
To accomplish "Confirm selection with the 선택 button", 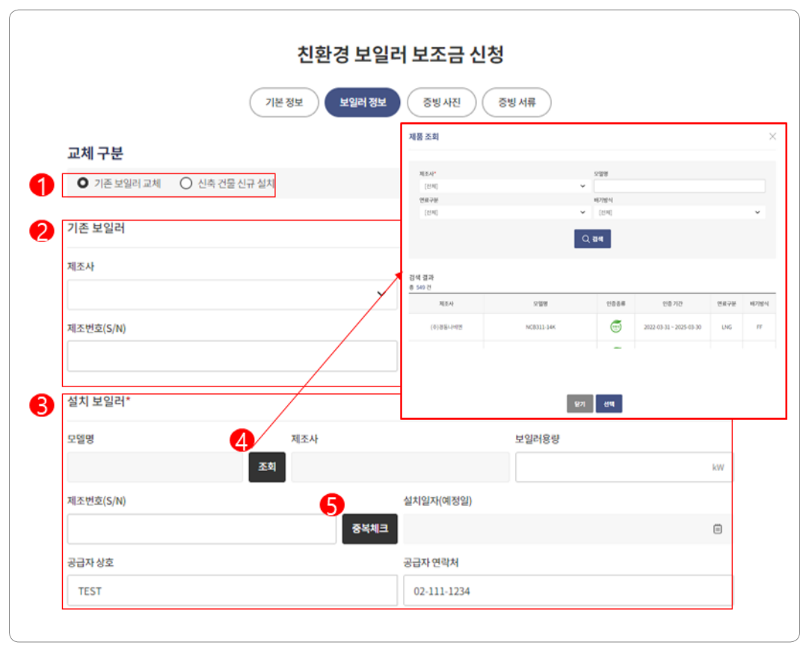I will click(609, 403).
